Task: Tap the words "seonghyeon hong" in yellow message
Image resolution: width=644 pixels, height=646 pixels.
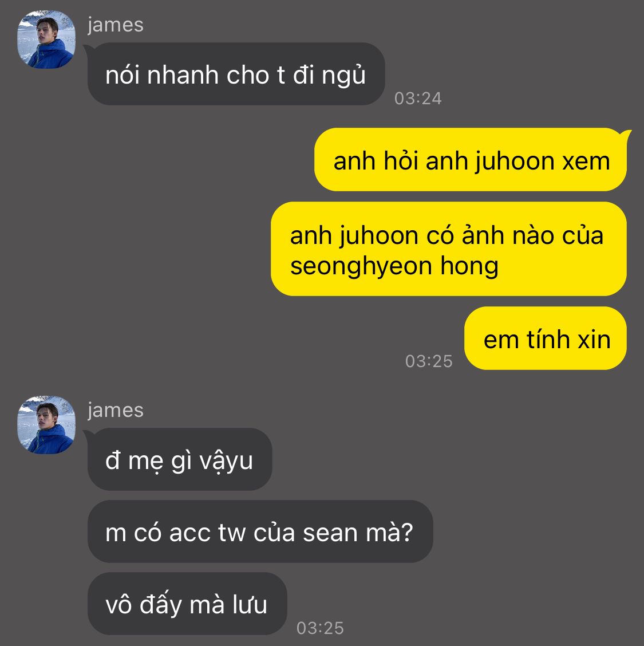Action: point(394,266)
